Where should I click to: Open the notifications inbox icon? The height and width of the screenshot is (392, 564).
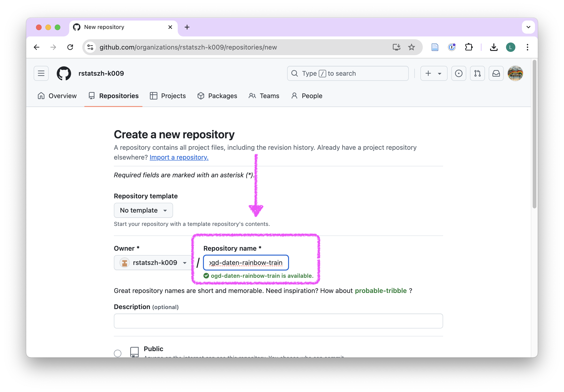[x=496, y=73]
